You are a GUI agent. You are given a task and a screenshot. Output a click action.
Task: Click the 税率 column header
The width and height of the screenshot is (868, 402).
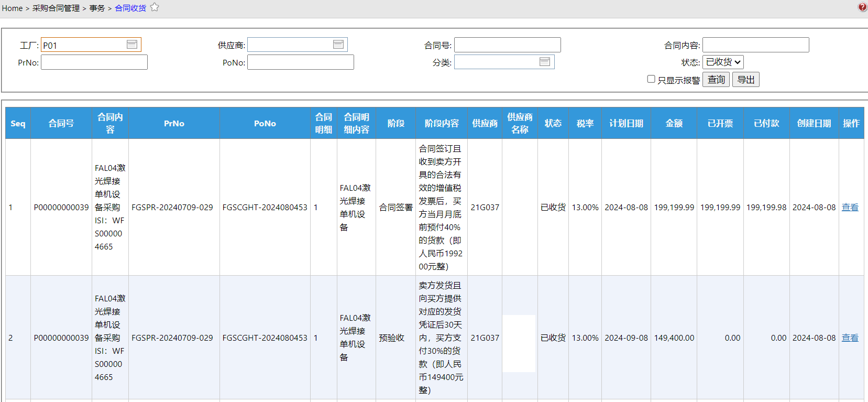[x=585, y=123]
